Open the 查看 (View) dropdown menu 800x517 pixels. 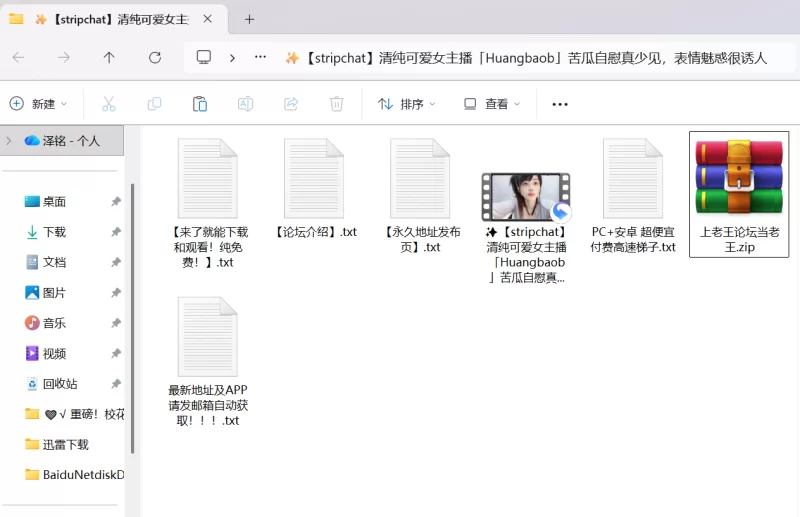[x=491, y=104]
